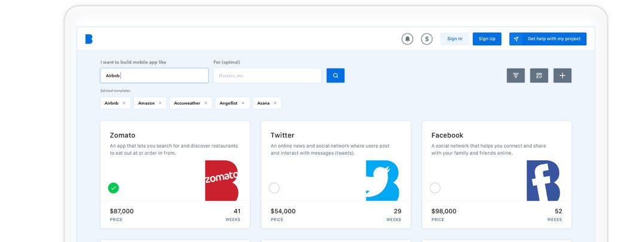The image size is (644, 242).
Task: Select the Twitter card radio circle
Action: point(274,188)
